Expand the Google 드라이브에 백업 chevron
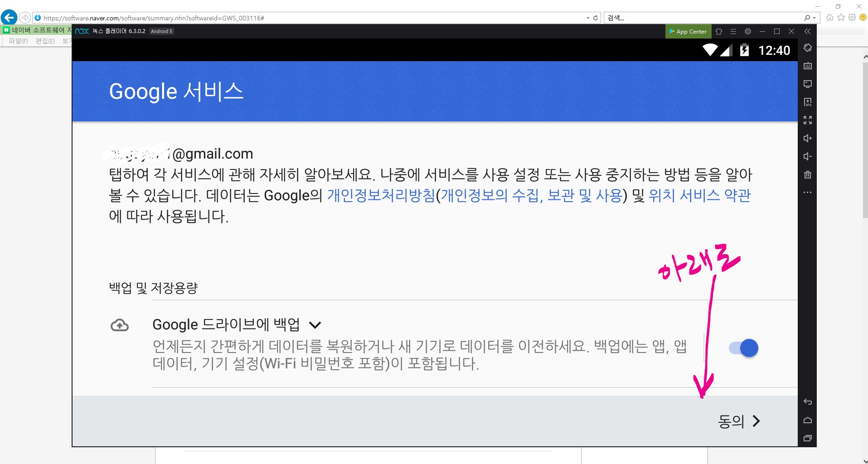This screenshot has height=464, width=868. click(315, 325)
